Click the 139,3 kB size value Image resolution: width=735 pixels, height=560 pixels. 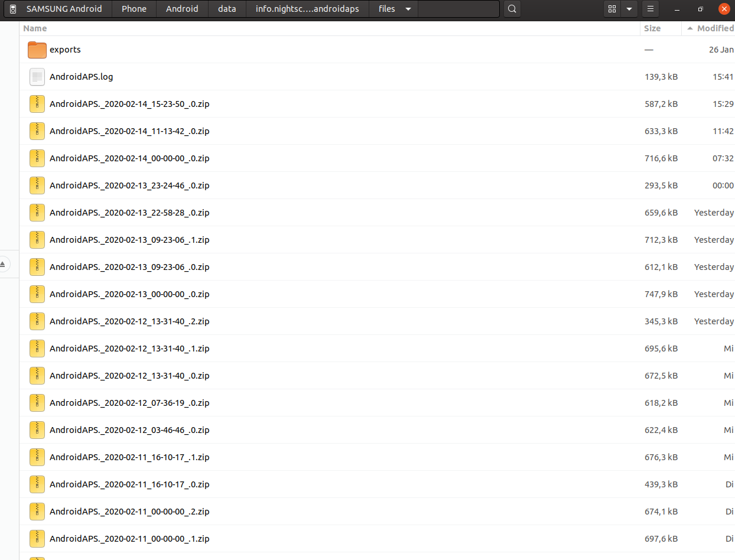coord(661,77)
